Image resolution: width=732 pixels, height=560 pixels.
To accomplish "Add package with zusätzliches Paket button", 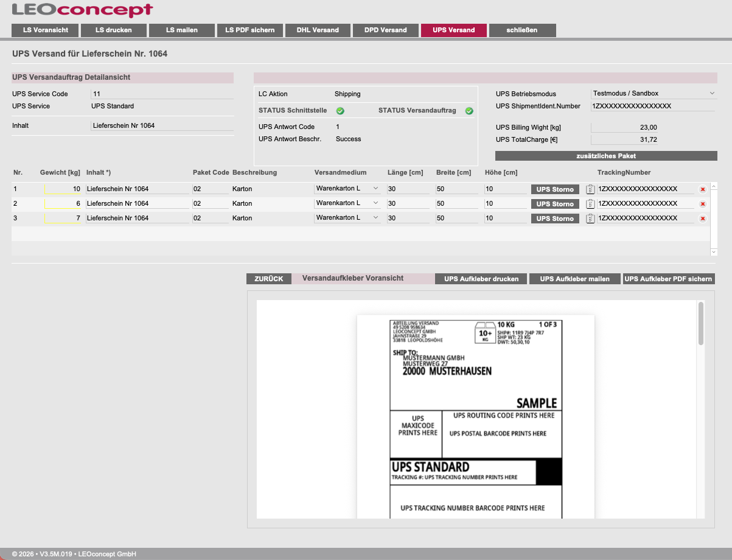I will point(606,156).
